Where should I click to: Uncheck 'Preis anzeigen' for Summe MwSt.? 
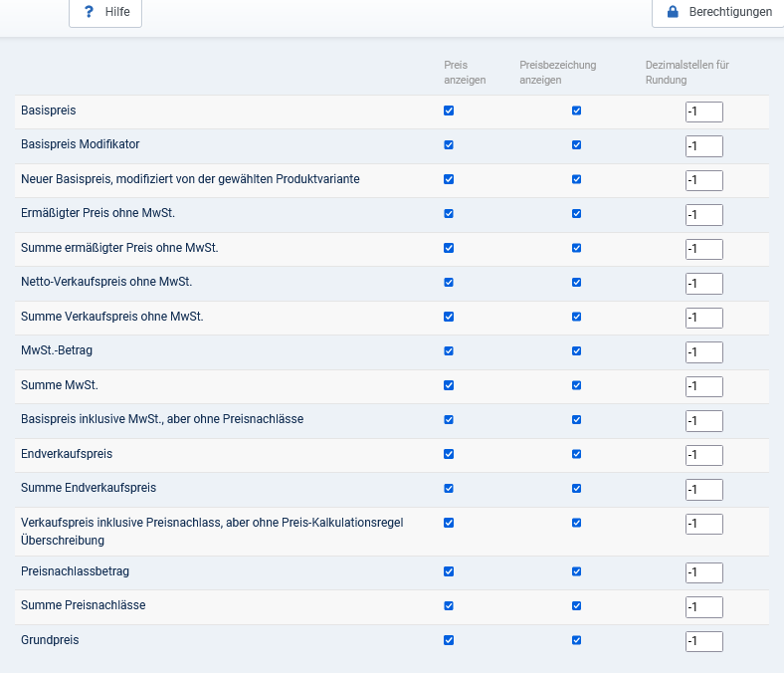point(449,385)
